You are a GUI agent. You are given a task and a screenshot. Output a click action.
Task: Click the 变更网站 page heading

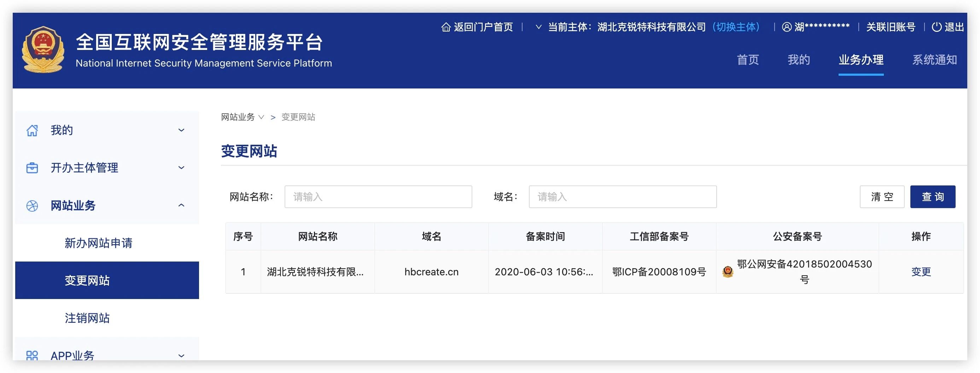(249, 151)
